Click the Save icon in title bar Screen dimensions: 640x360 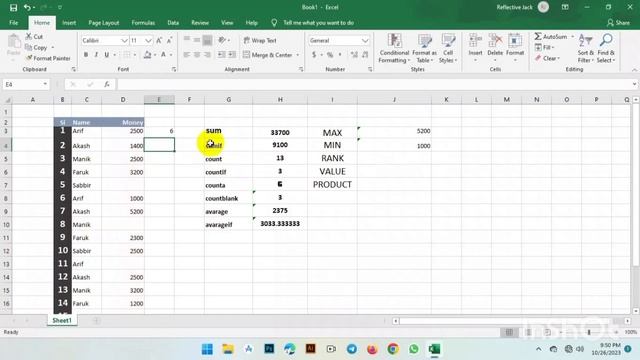13,7
